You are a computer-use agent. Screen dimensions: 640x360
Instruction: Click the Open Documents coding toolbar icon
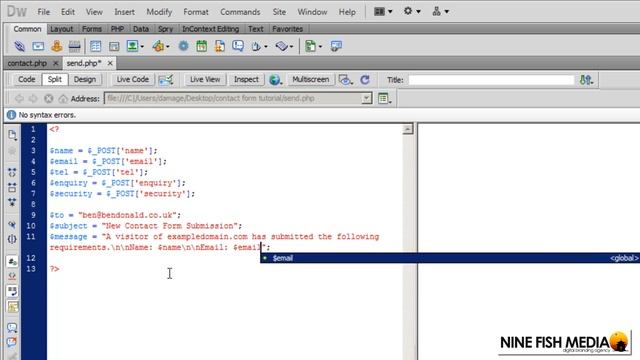(12, 135)
